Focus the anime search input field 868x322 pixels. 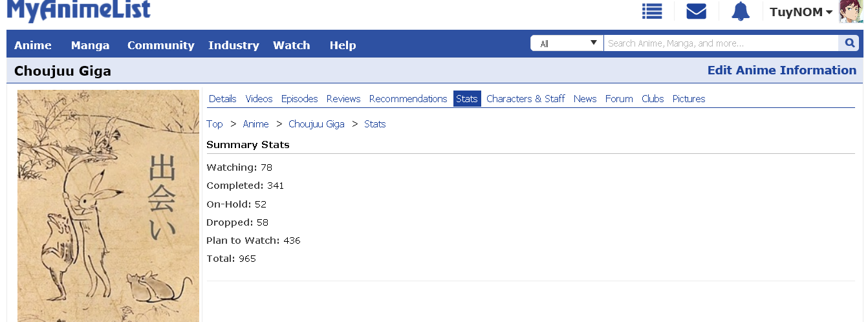(x=721, y=43)
